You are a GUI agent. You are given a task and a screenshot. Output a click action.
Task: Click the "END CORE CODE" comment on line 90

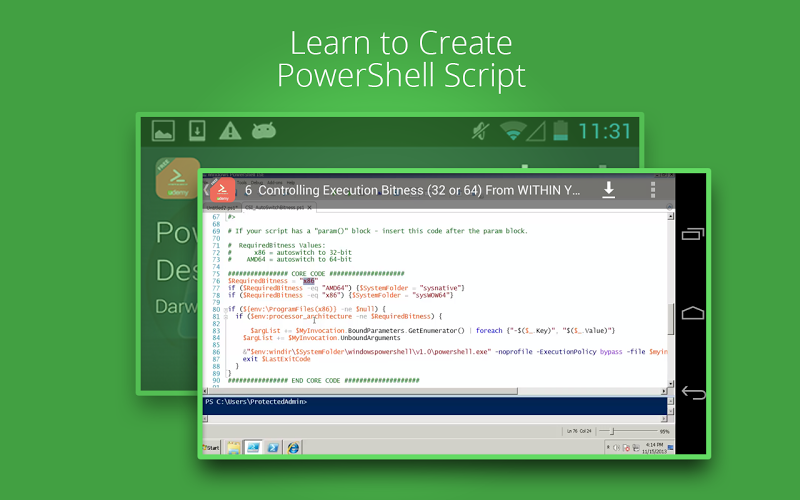coord(323,381)
